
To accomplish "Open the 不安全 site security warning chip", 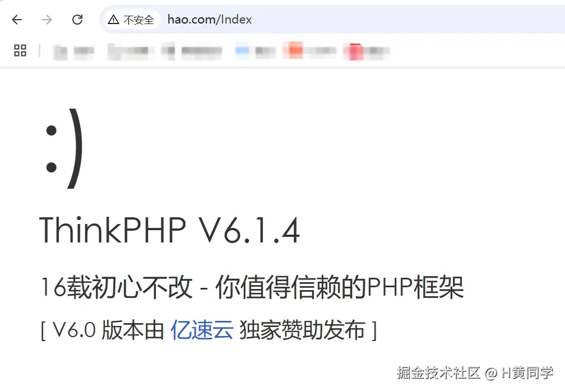I will [x=131, y=20].
